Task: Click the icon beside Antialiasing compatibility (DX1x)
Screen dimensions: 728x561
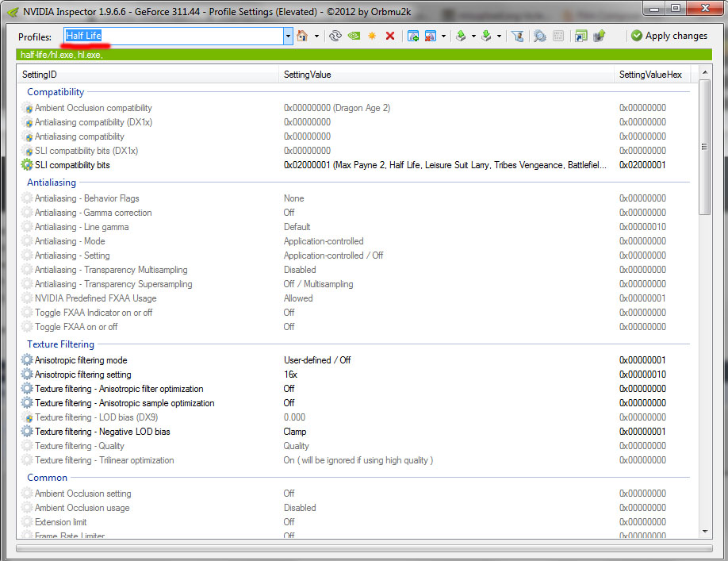Action: tap(28, 122)
